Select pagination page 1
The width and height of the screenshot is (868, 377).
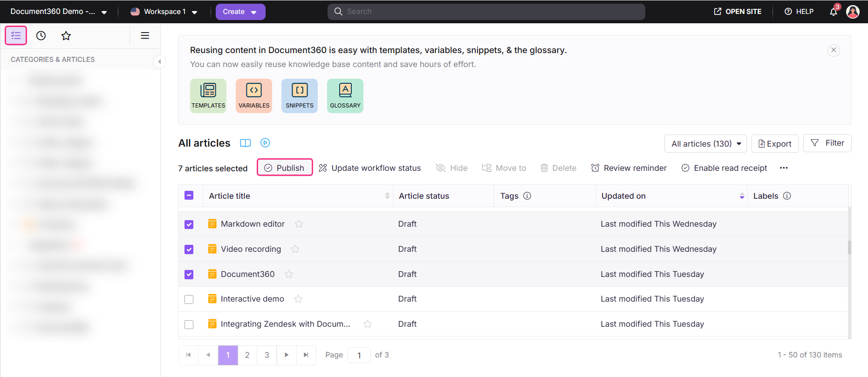pyautogui.click(x=228, y=355)
